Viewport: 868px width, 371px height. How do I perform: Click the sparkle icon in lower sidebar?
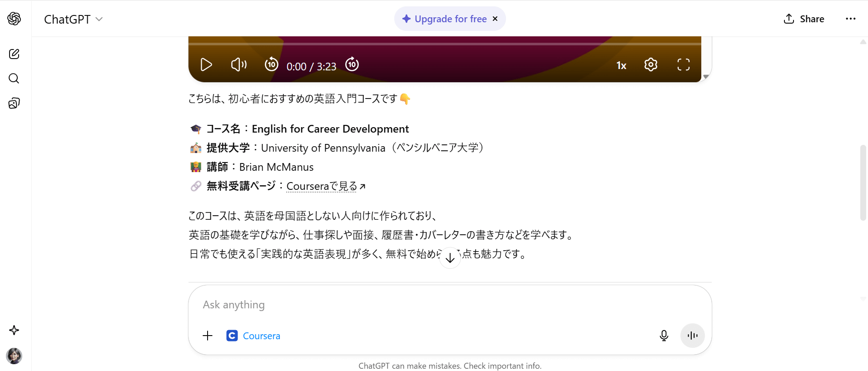point(14,330)
